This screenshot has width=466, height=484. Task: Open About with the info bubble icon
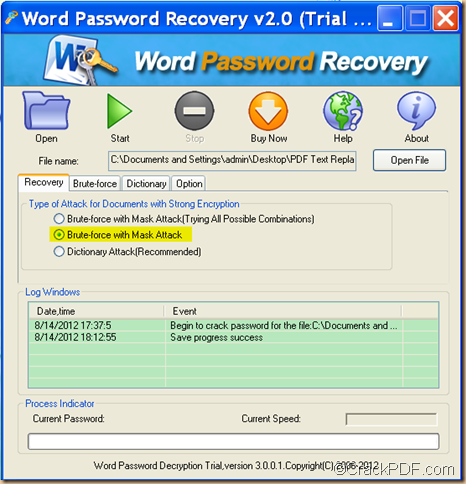click(416, 111)
